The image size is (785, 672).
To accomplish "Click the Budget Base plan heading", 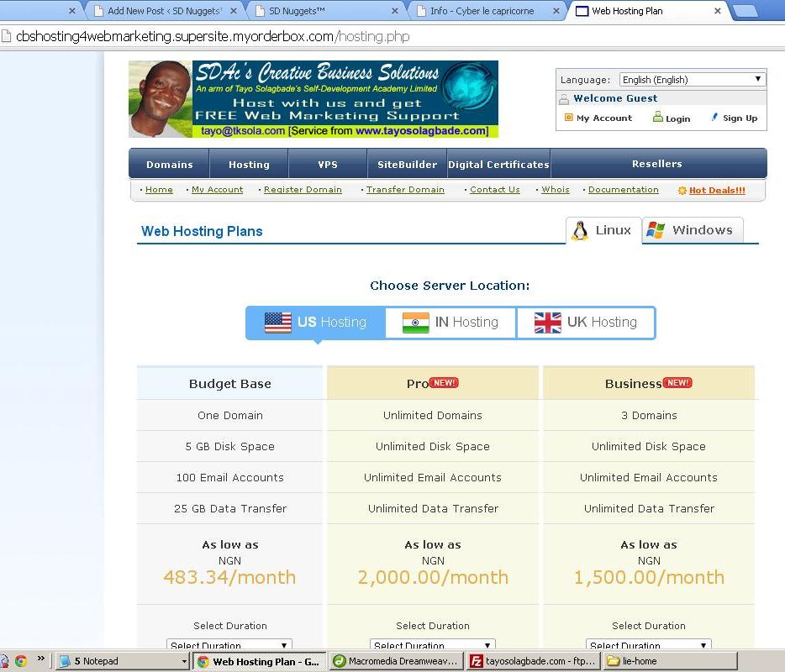I will coord(229,384).
